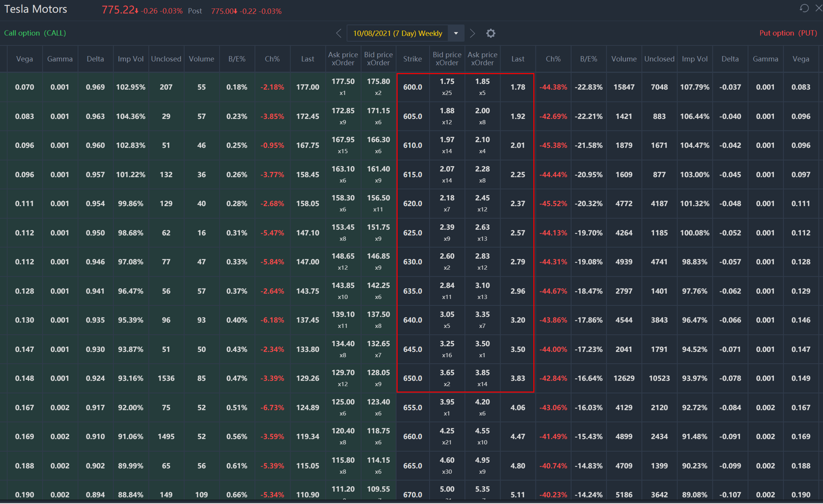
Task: Click put implied volatility 107.79%
Action: pos(695,87)
